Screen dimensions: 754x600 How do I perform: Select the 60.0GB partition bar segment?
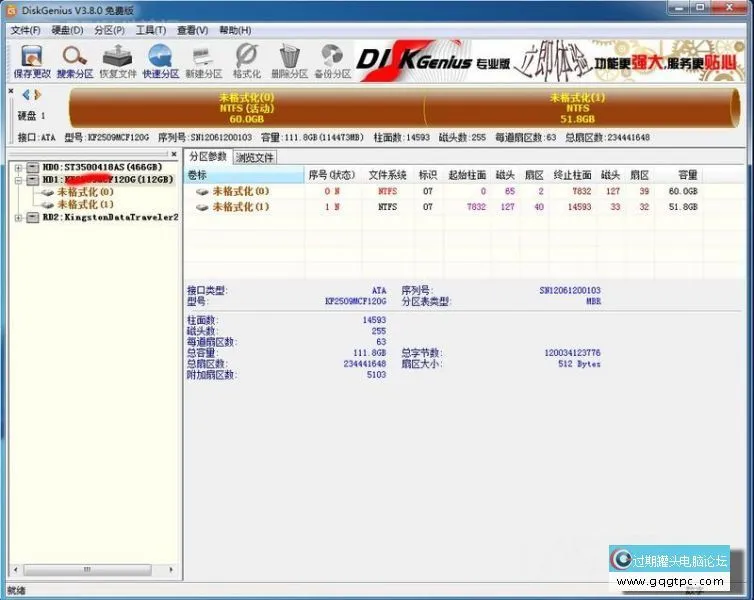(246, 108)
